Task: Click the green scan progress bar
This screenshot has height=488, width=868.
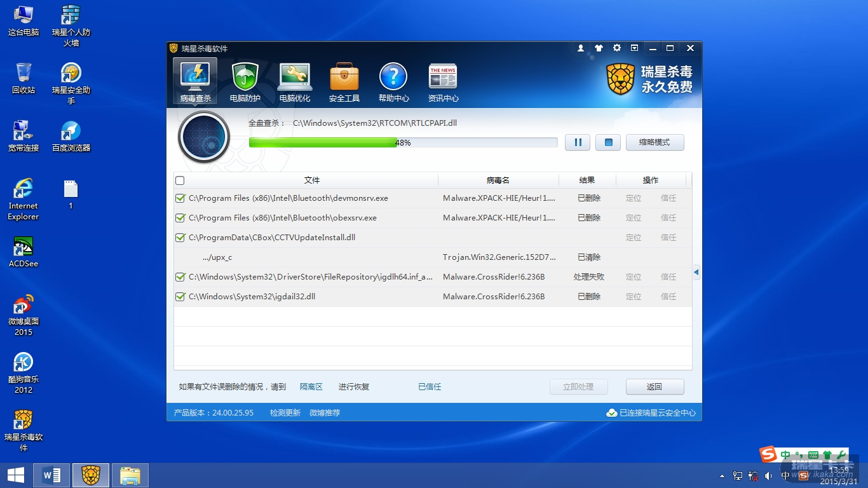Action: click(403, 142)
